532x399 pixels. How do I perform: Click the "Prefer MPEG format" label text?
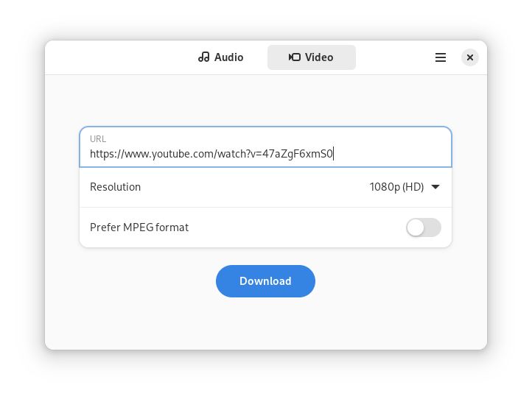click(x=139, y=227)
